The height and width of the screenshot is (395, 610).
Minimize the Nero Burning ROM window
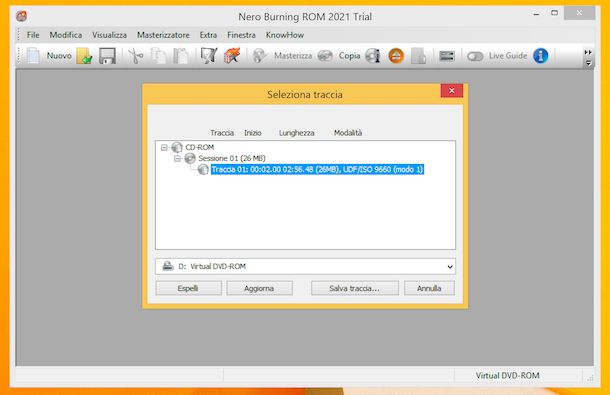tap(536, 14)
